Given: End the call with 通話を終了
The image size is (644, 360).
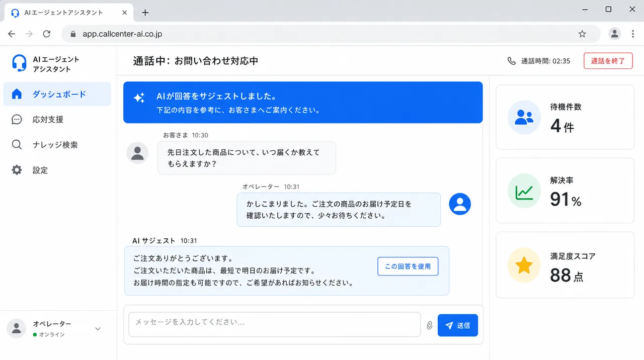Looking at the screenshot, I should pos(608,61).
